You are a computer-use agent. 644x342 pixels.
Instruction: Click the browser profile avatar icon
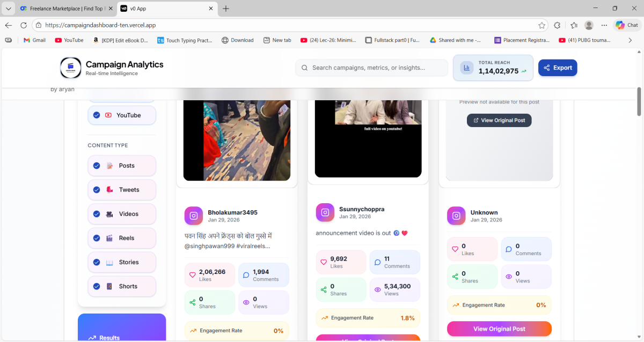point(589,25)
